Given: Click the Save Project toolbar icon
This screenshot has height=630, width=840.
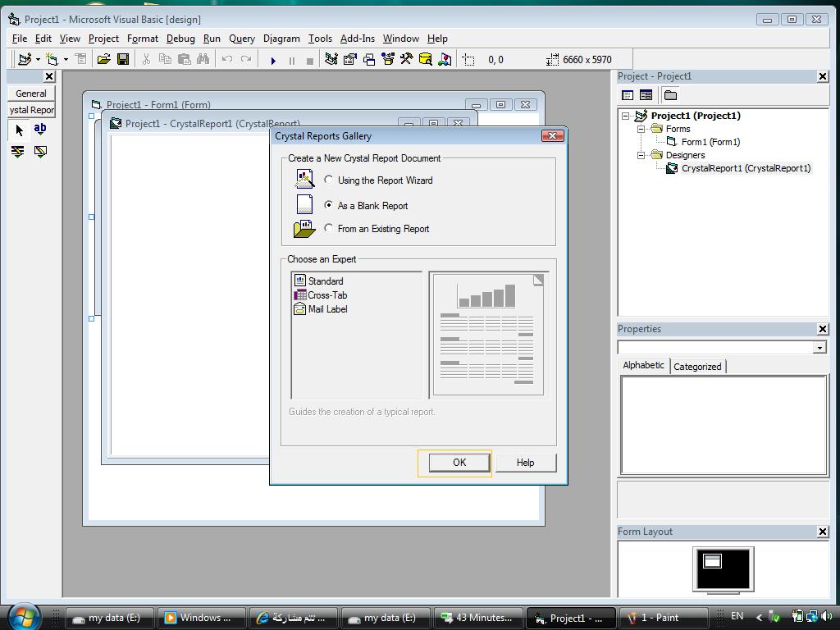Looking at the screenshot, I should (x=123, y=59).
